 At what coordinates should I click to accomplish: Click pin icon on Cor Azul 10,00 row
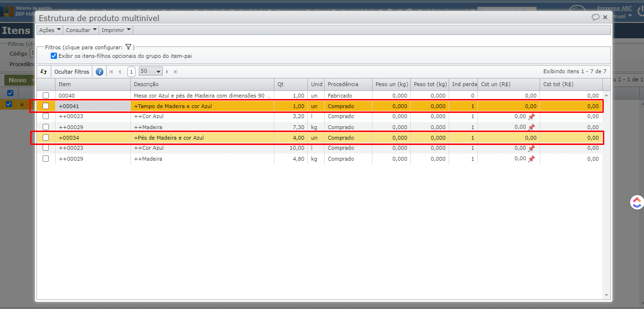[x=531, y=148]
